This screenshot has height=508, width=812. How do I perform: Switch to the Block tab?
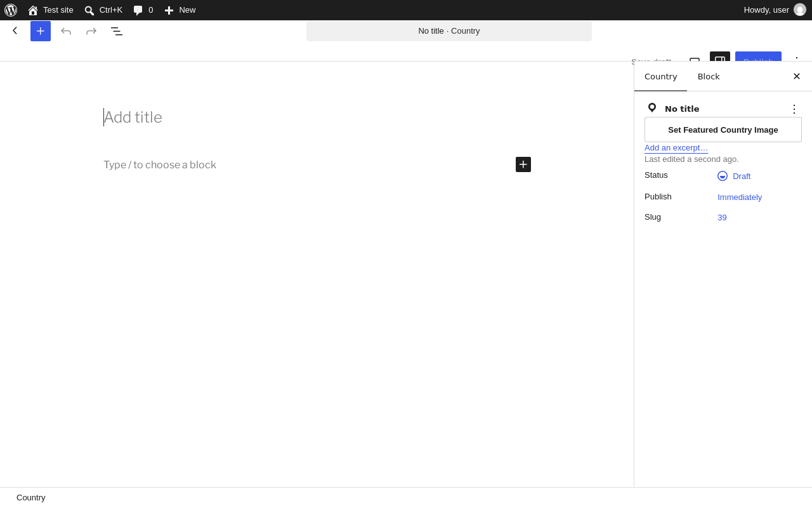pyautogui.click(x=709, y=77)
